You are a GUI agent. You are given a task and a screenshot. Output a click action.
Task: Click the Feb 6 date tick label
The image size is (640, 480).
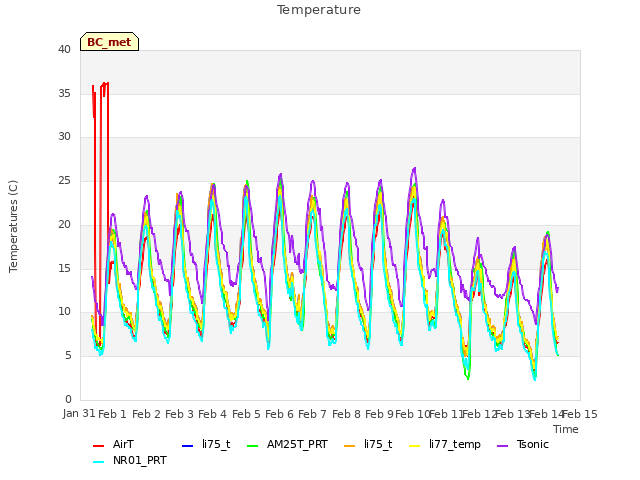280,414
